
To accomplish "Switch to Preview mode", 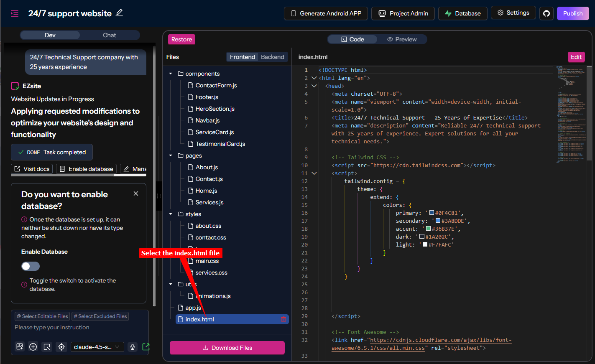I will (x=402, y=39).
